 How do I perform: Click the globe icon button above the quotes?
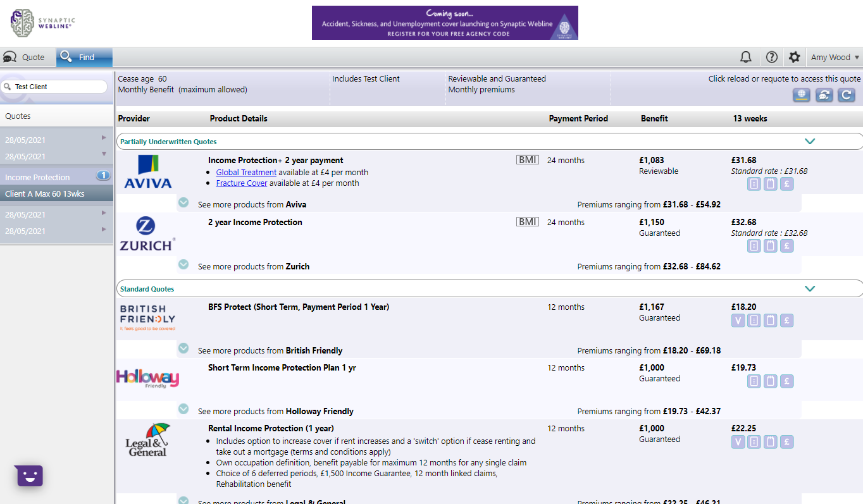click(802, 95)
